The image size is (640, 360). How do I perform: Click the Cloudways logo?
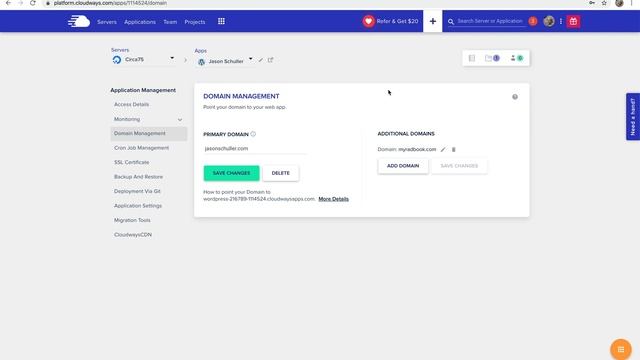[x=79, y=21]
